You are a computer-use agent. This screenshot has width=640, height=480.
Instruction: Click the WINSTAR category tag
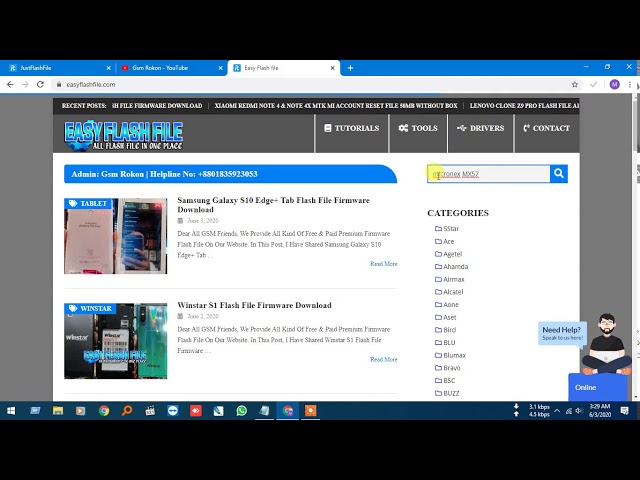coord(90,309)
